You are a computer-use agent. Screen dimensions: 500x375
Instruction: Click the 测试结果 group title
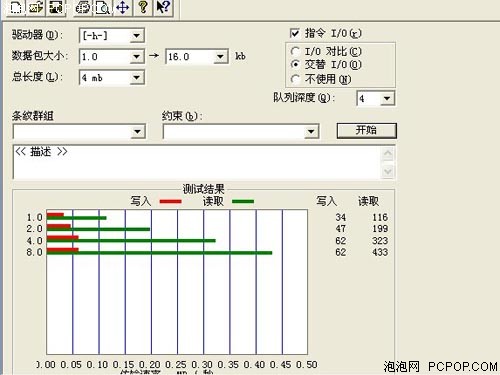click(203, 189)
